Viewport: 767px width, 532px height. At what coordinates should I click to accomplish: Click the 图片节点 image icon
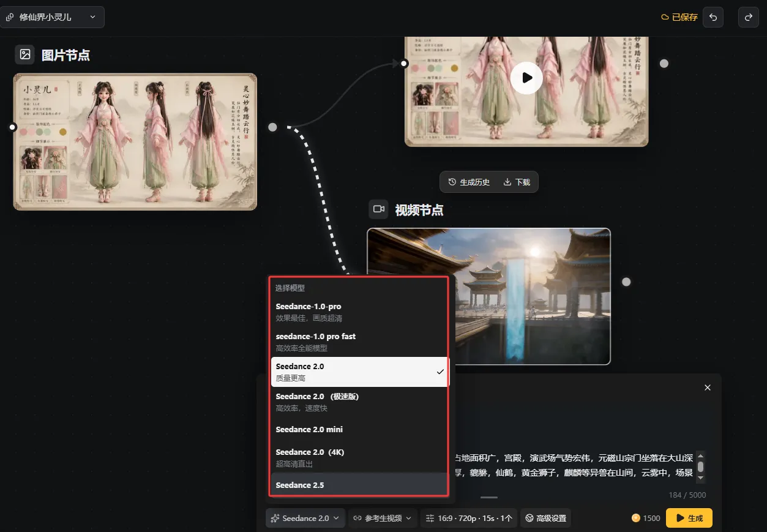[x=25, y=54]
